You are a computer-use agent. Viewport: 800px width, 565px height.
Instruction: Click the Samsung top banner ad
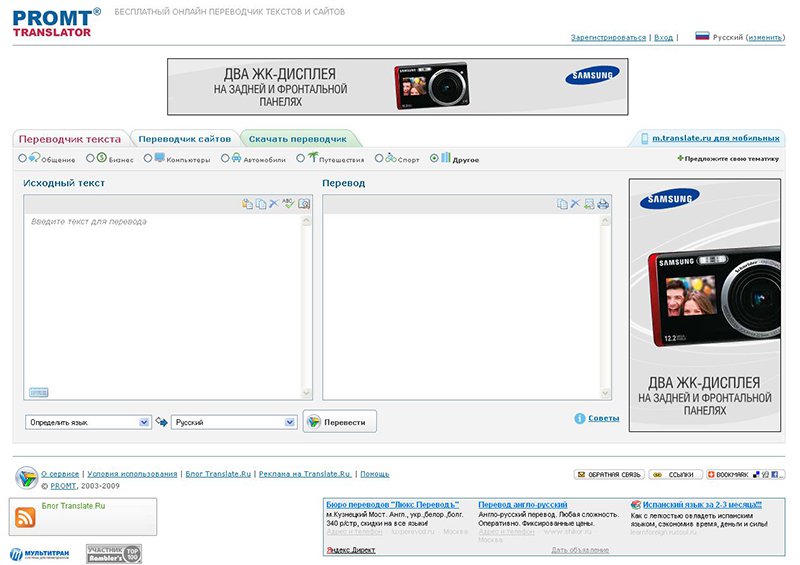pos(398,87)
